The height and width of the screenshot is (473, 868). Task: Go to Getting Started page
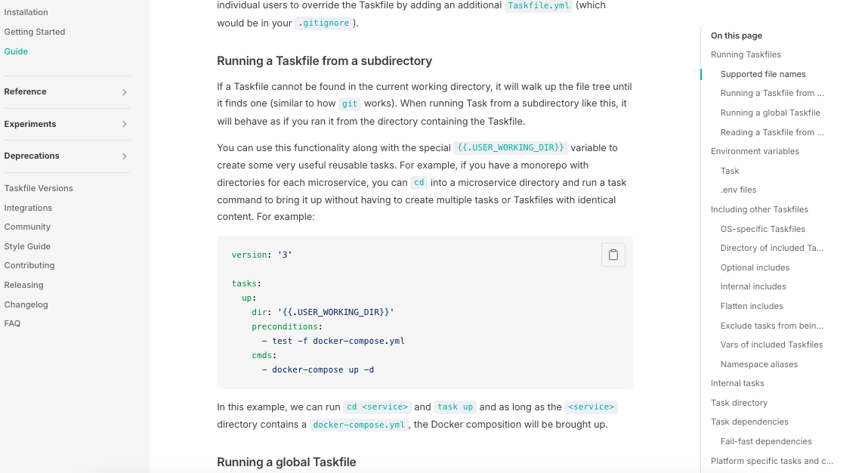point(35,32)
